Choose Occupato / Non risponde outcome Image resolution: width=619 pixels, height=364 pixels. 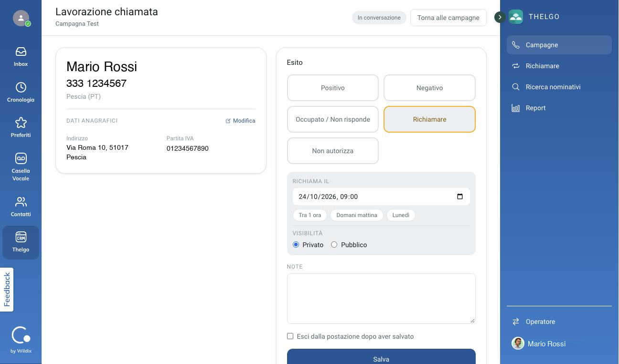(x=333, y=119)
